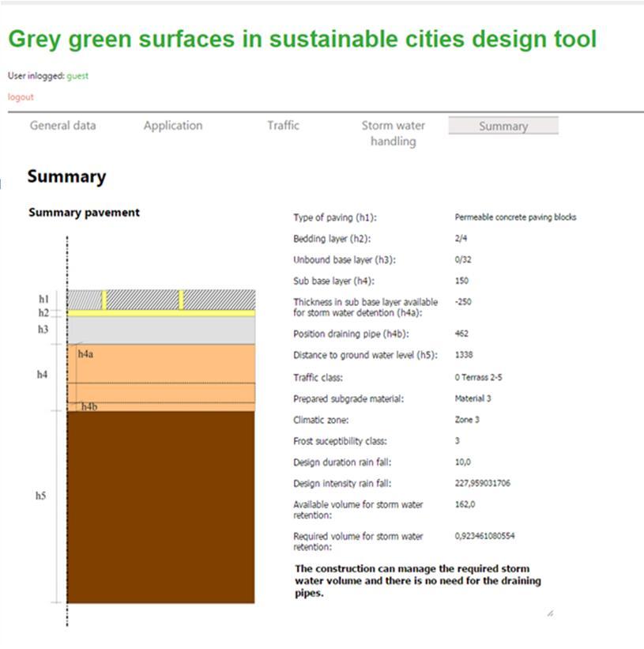The height and width of the screenshot is (649, 644).
Task: Click the h4 dimension label
Action: click(x=42, y=375)
